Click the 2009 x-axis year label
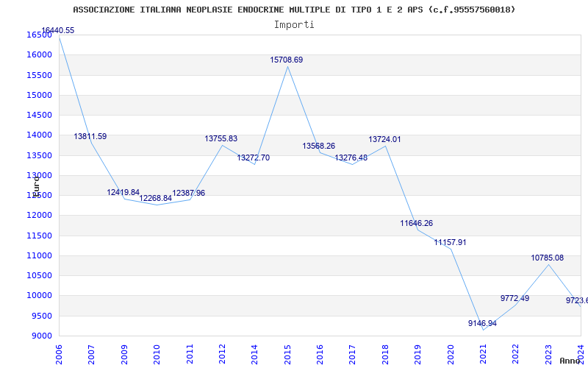This screenshot has width=588, height=368. point(124,354)
